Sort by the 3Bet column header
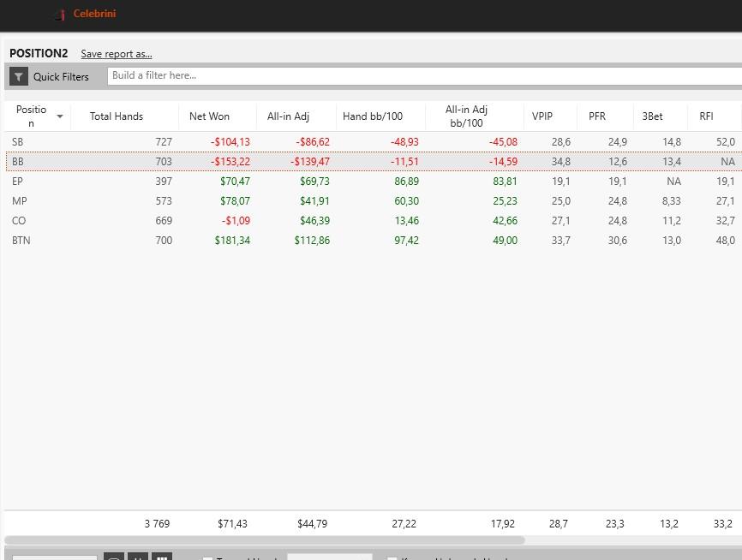This screenshot has width=742, height=560. pyautogui.click(x=652, y=116)
